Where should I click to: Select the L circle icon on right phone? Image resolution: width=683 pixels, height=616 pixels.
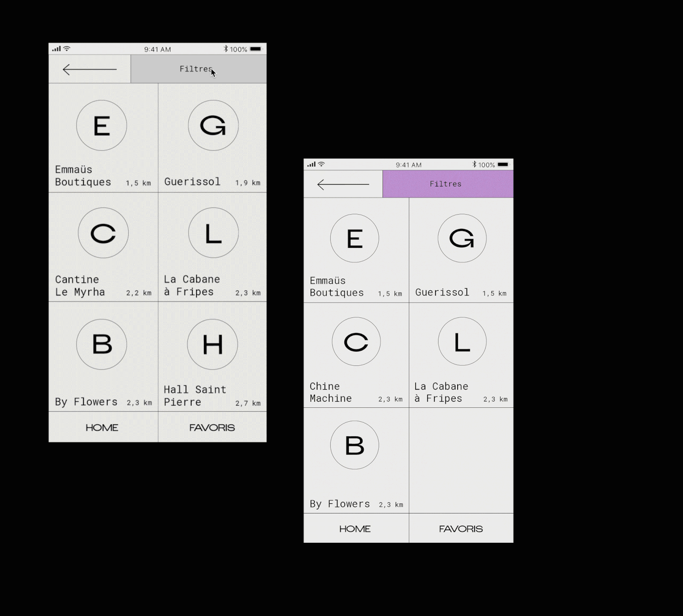[x=462, y=341]
